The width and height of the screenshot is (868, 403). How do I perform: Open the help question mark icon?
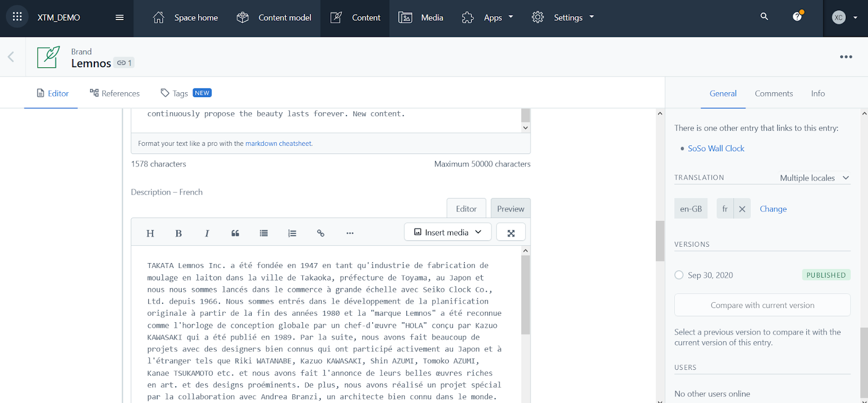[797, 17]
